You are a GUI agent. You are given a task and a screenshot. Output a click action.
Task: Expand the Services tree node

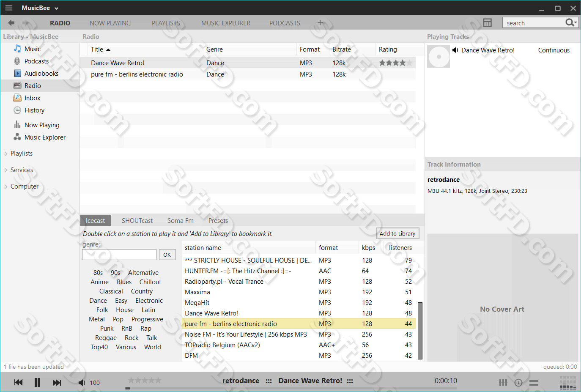click(6, 170)
